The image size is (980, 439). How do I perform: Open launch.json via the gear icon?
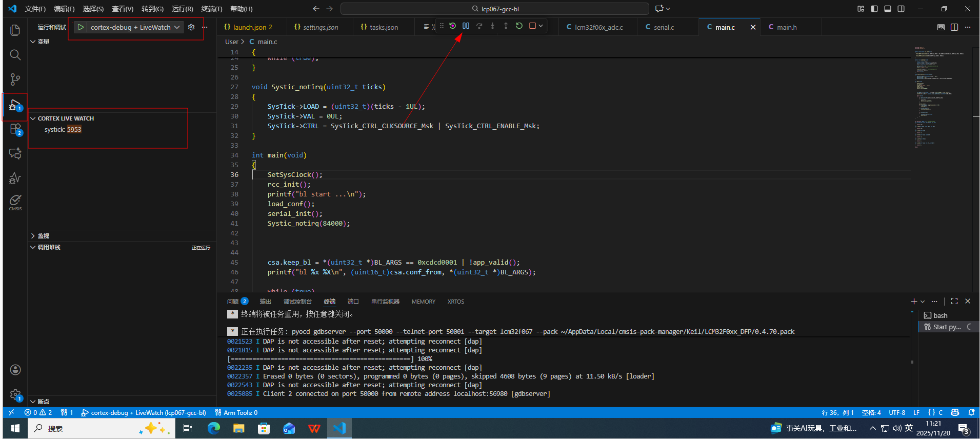(191, 27)
